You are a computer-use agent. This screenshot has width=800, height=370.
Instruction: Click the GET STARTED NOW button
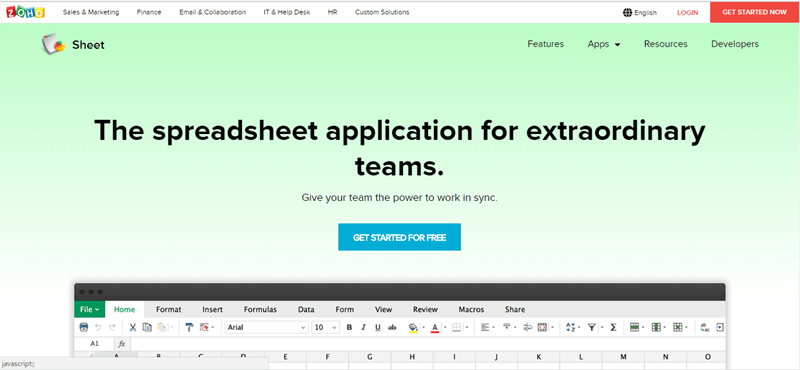pyautogui.click(x=755, y=12)
